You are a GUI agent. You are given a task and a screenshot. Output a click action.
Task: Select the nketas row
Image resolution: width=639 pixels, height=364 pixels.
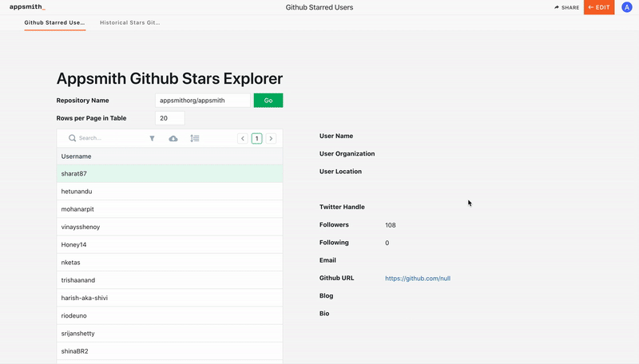[x=169, y=263]
